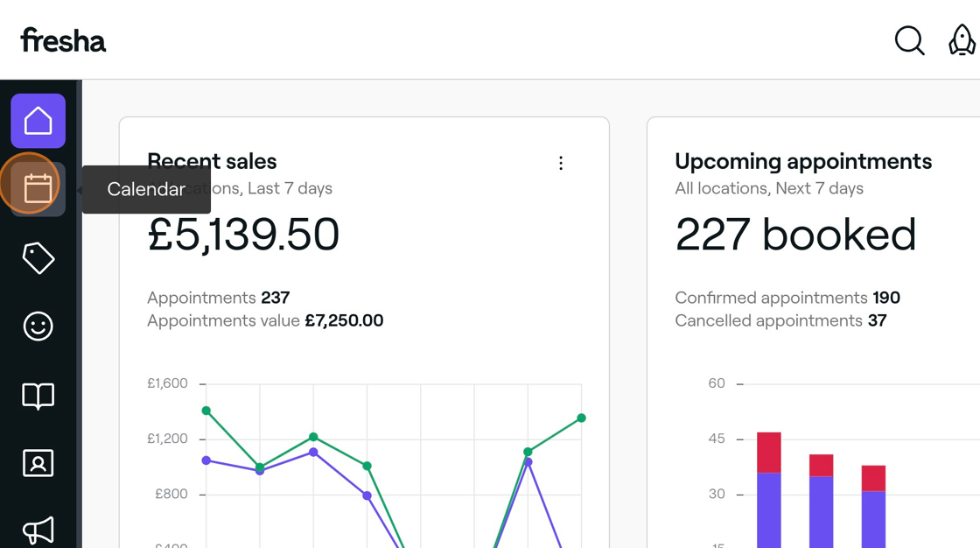Click last green data point on sales chart

click(x=581, y=418)
